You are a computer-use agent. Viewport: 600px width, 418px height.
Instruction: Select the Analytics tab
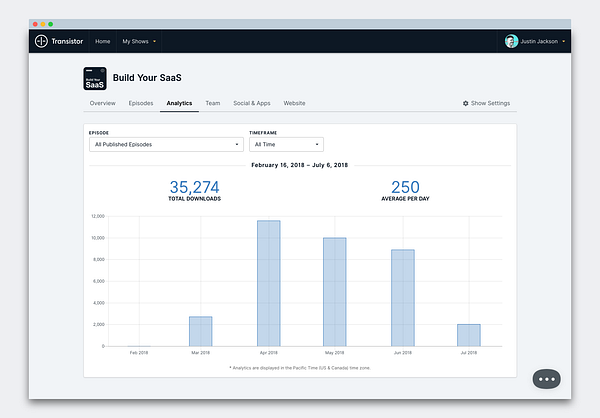point(179,103)
